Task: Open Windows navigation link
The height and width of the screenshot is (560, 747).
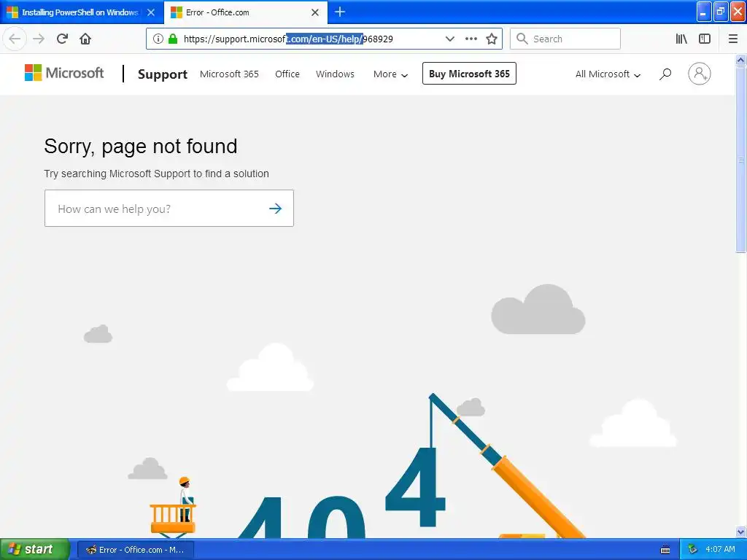Action: pyautogui.click(x=335, y=74)
